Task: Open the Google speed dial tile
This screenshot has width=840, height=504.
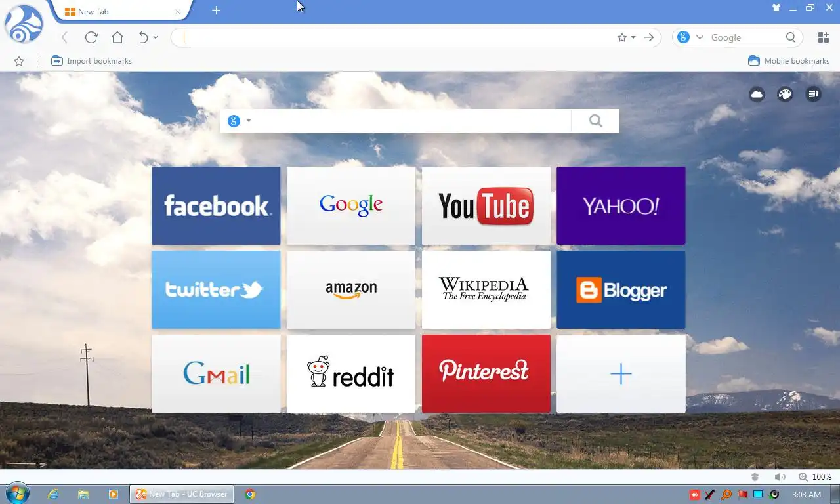Action: (351, 205)
